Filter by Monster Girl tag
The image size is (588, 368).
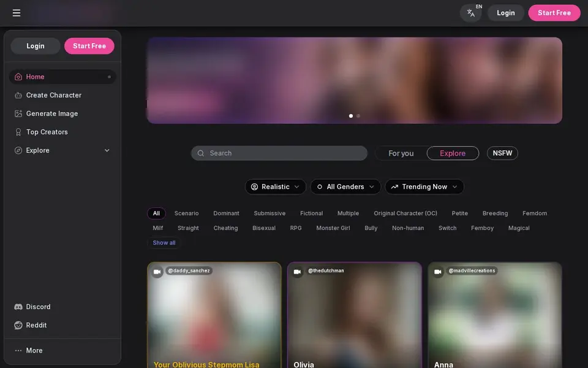coord(333,228)
